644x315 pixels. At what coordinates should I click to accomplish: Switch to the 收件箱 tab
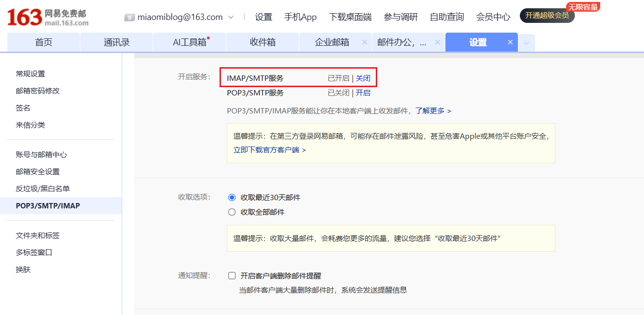tap(262, 42)
